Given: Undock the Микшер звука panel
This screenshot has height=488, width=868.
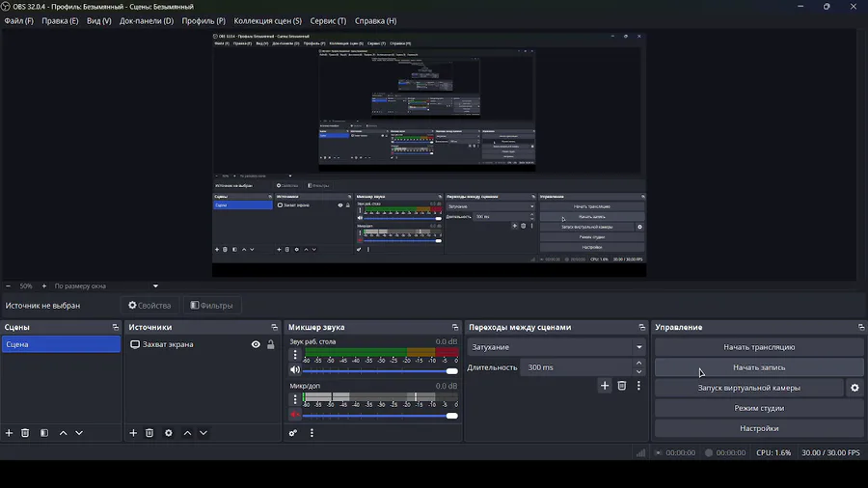Looking at the screenshot, I should click(x=455, y=327).
